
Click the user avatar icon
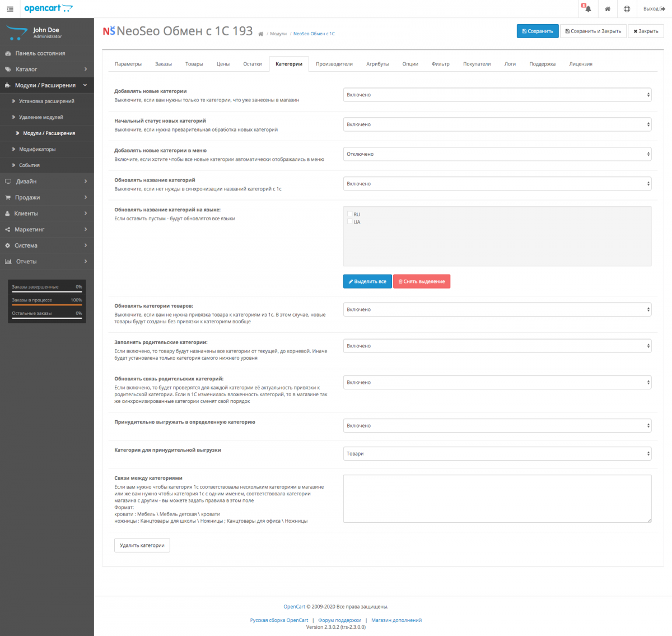click(x=16, y=33)
